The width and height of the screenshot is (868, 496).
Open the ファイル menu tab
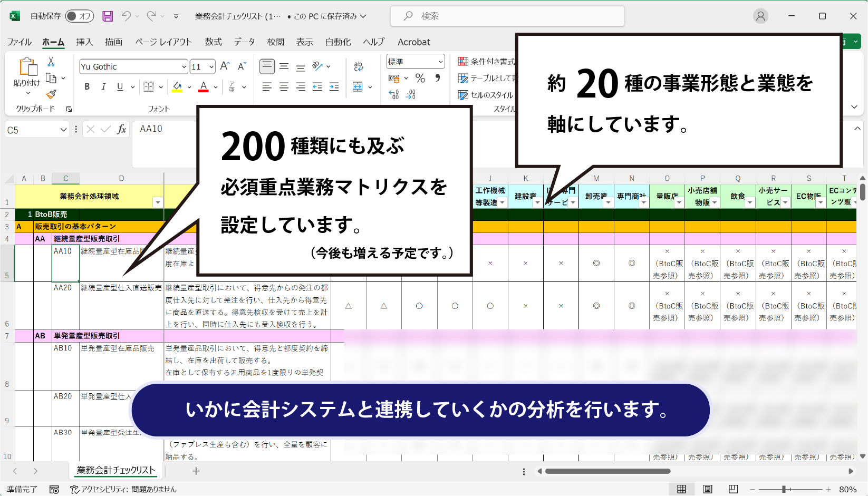point(20,42)
